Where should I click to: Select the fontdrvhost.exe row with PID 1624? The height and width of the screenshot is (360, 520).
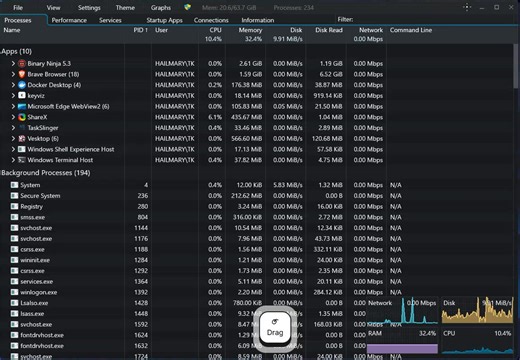pyautogui.click(x=257, y=335)
